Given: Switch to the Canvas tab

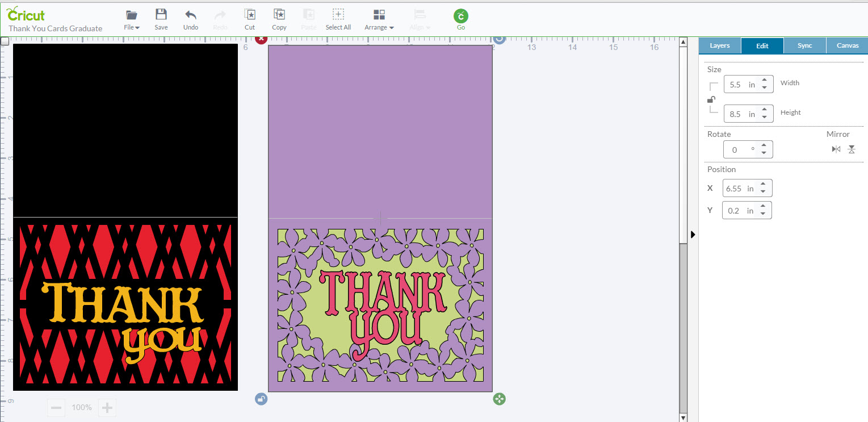Looking at the screenshot, I should click(x=848, y=45).
